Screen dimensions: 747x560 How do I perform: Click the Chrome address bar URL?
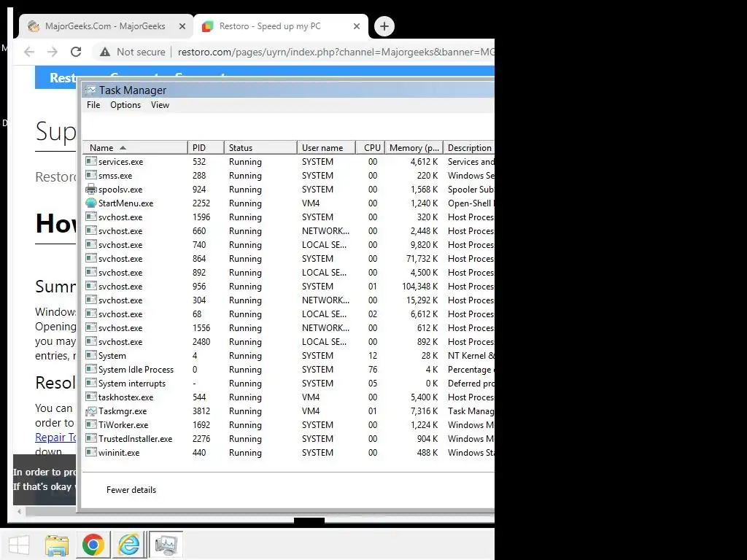(336, 52)
